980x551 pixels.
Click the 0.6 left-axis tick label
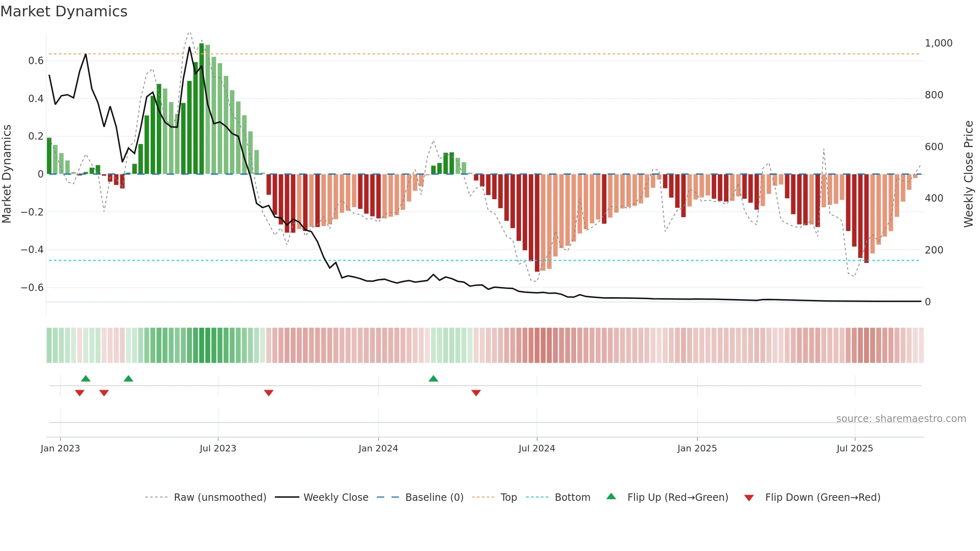36,61
